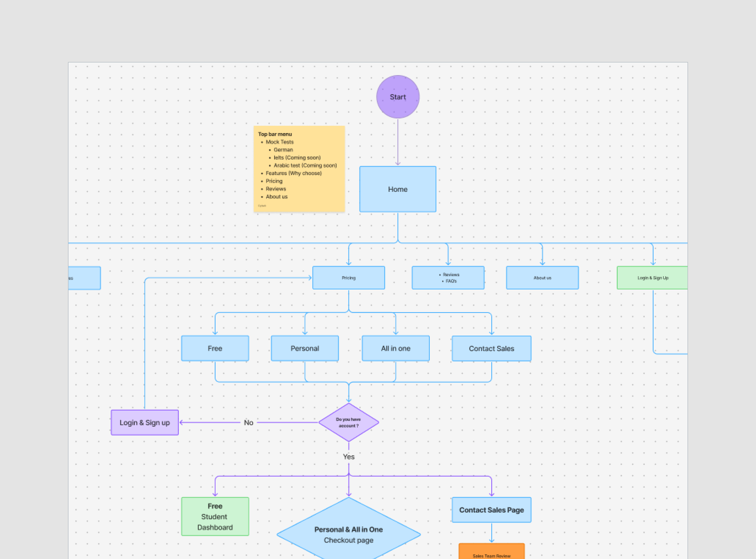Click the Reviews and FAQ's box

click(448, 278)
